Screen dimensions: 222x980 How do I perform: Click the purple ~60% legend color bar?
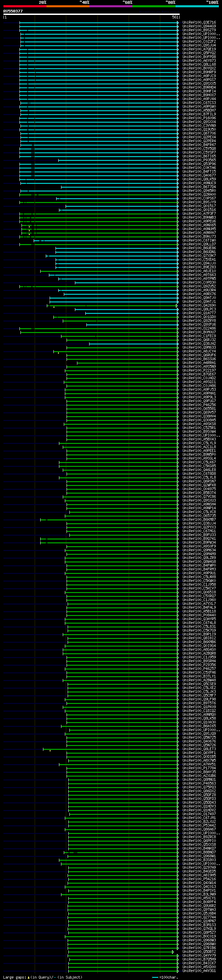click(111, 6)
